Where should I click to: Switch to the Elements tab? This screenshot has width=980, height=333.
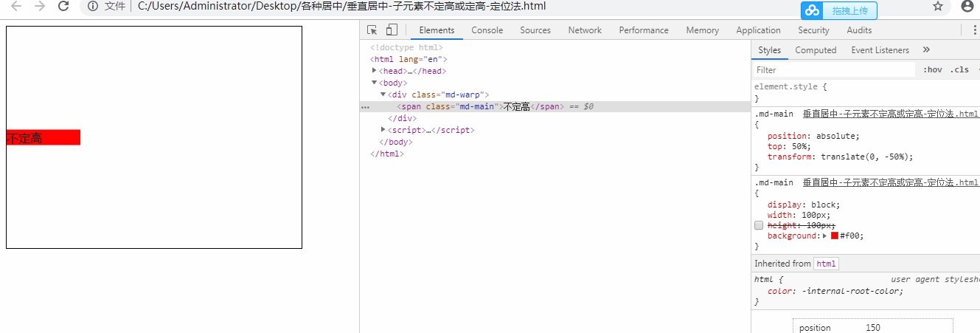pyautogui.click(x=437, y=30)
